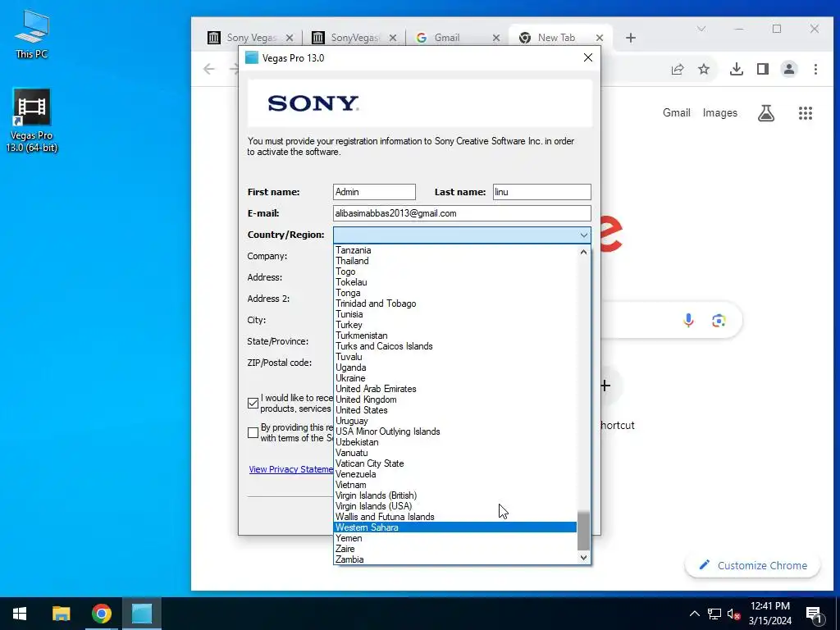Select Zambia at the list bottom
The height and width of the screenshot is (630, 840).
(x=455, y=559)
